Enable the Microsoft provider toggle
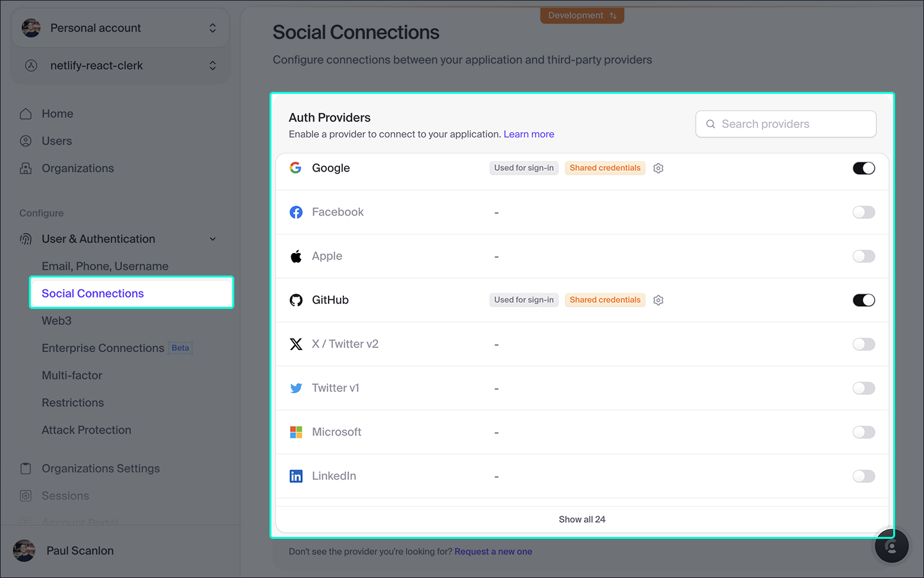 click(864, 432)
